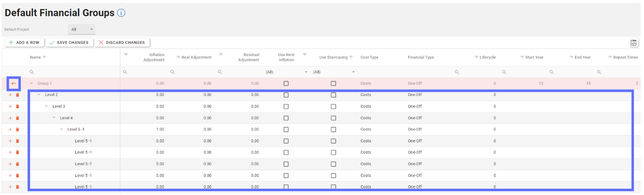This screenshot has width=644, height=195.
Task: Toggle Use Rent Inflation checkbox for Group 1
Action: coord(286,83)
